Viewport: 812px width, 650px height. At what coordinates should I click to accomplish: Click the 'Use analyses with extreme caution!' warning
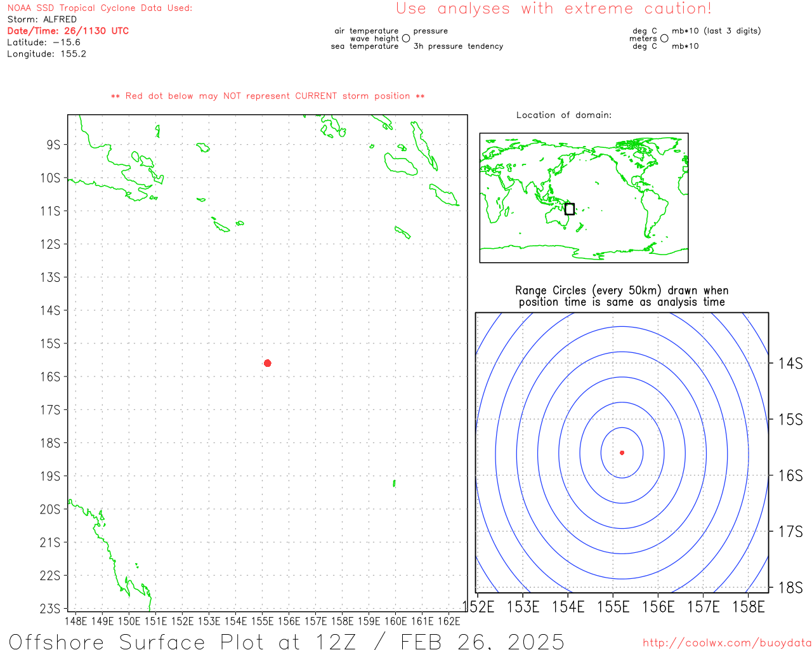(554, 9)
